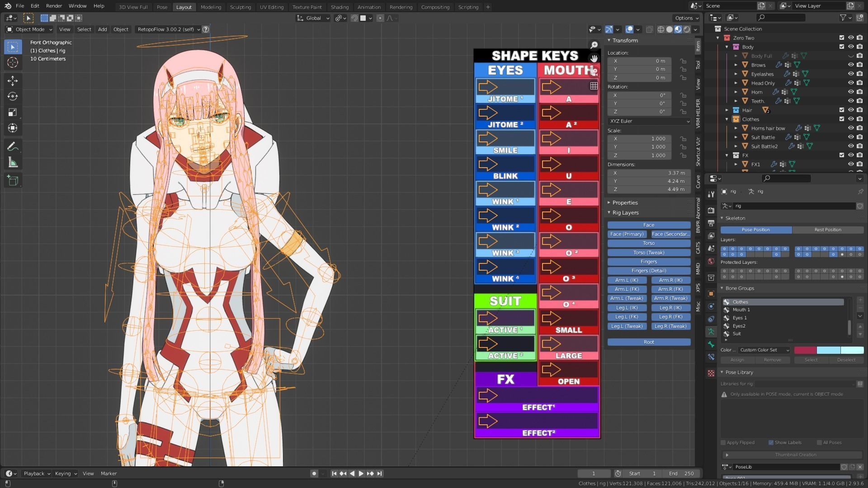868x488 pixels.
Task: Open the Texture properties checker icon
Action: coord(711,373)
